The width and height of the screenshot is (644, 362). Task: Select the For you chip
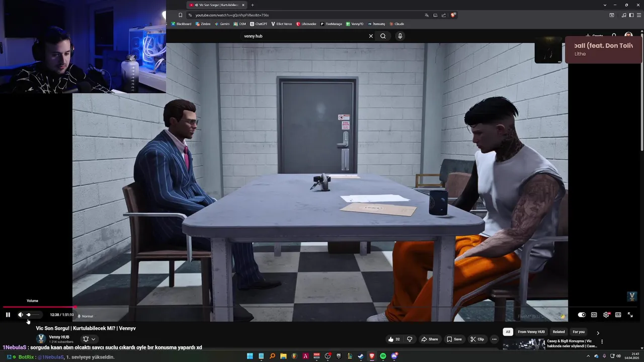click(x=579, y=332)
